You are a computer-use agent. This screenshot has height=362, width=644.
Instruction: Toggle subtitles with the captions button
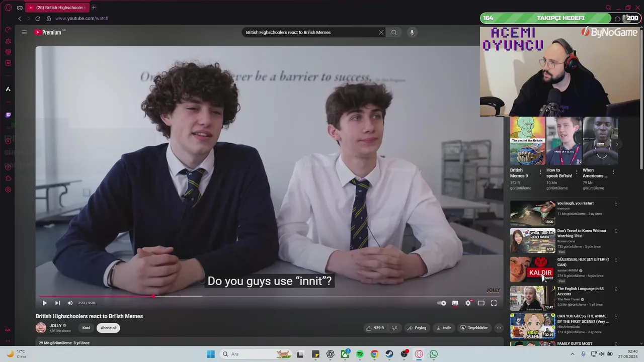coord(455,303)
